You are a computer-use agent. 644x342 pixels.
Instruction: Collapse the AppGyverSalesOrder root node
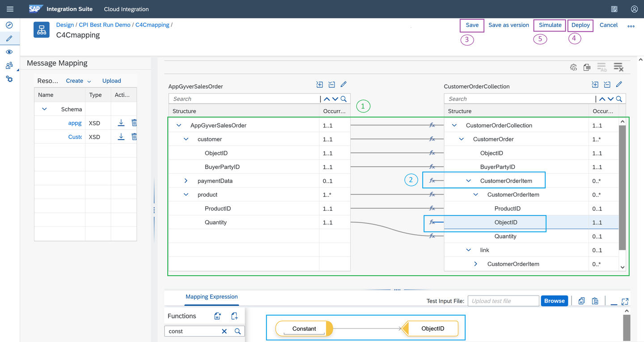click(179, 125)
